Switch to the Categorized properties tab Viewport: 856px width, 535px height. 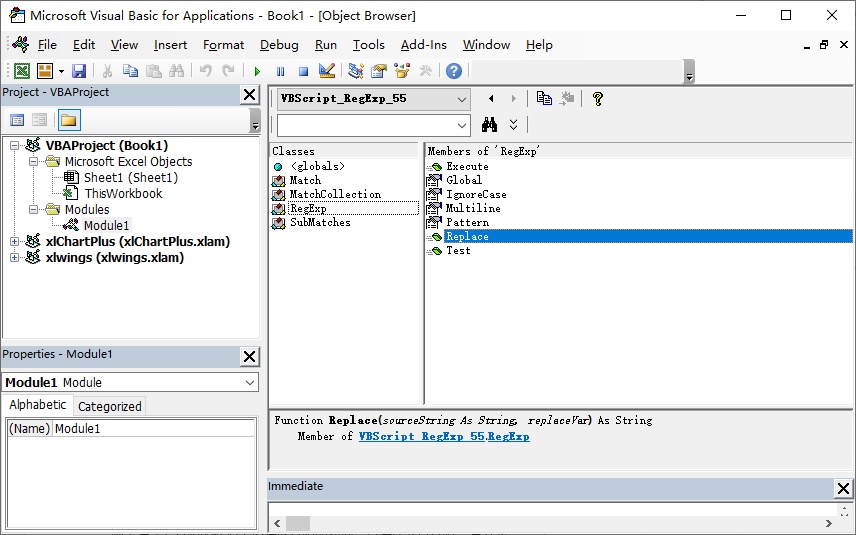pos(109,406)
